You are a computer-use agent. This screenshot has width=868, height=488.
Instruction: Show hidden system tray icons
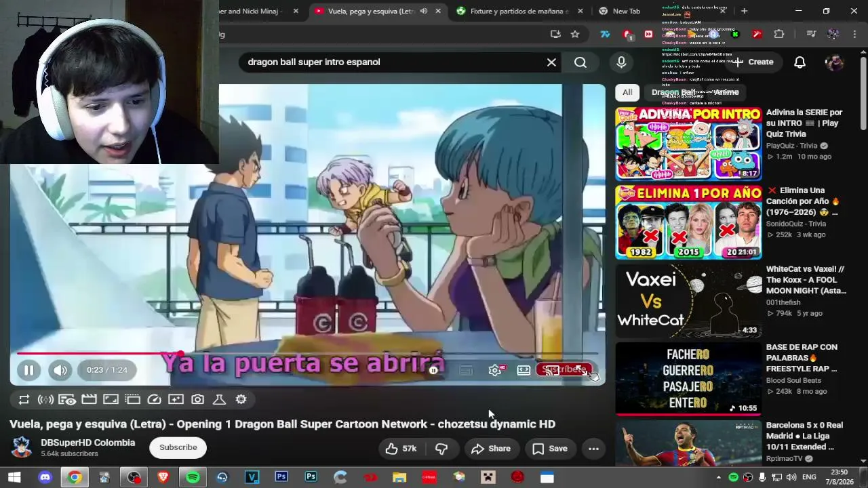pyautogui.click(x=719, y=477)
